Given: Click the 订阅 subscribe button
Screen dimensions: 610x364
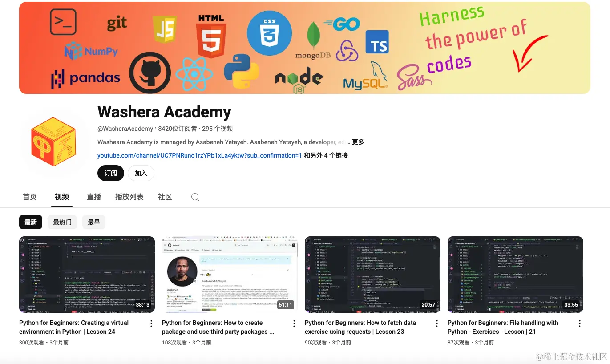Looking at the screenshot, I should (111, 173).
